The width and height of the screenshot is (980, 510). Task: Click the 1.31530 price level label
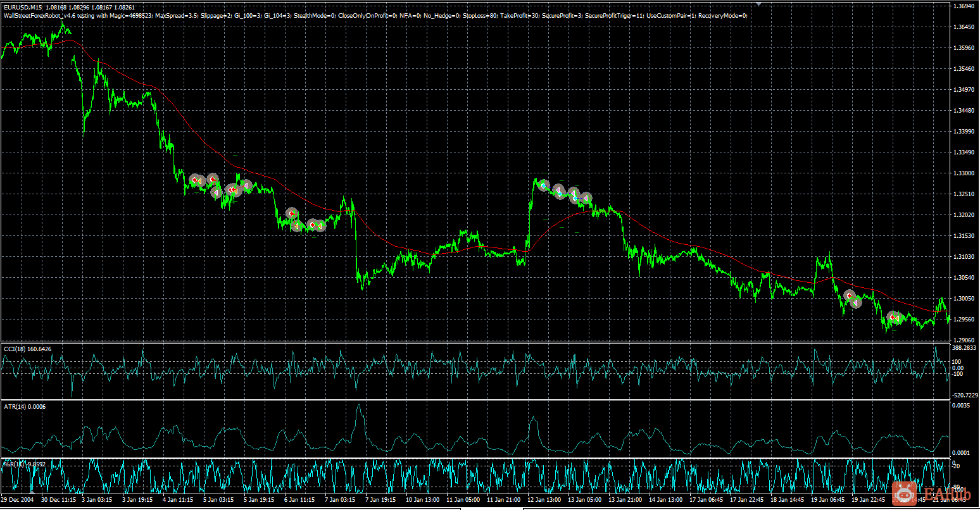(x=962, y=236)
